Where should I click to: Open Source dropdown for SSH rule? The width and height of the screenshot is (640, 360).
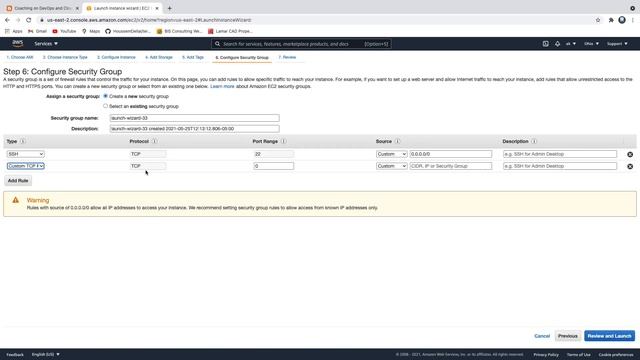tap(391, 154)
